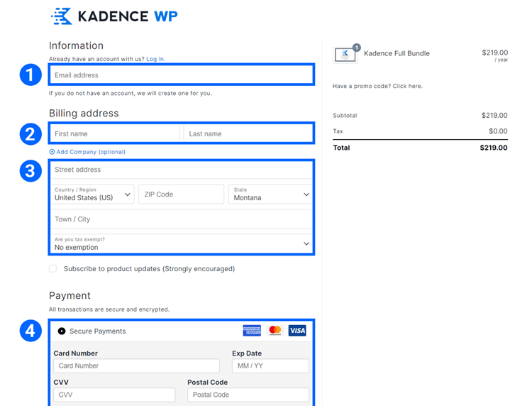Click the Town / City field
This screenshot has width=532, height=406.
(x=182, y=219)
